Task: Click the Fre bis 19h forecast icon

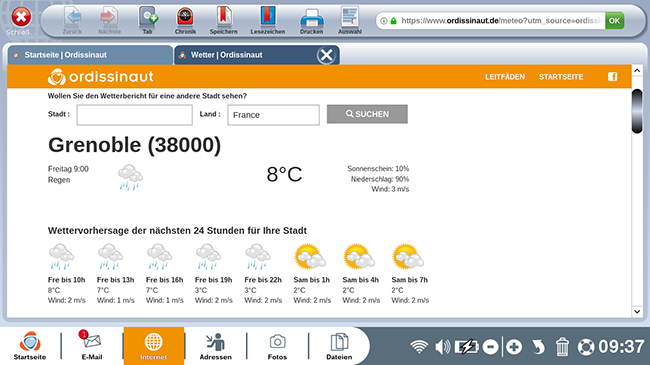Action: click(208, 257)
